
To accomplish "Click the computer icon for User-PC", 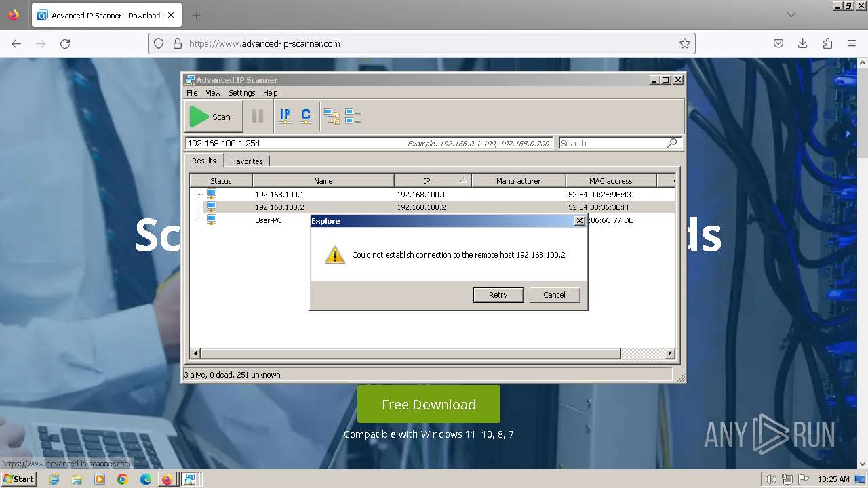I will [212, 220].
